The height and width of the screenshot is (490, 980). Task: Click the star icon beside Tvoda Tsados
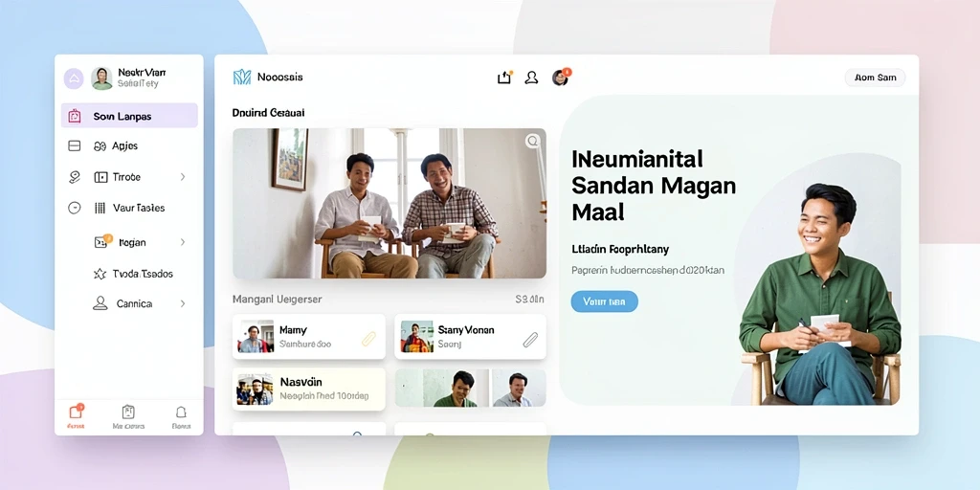100,274
